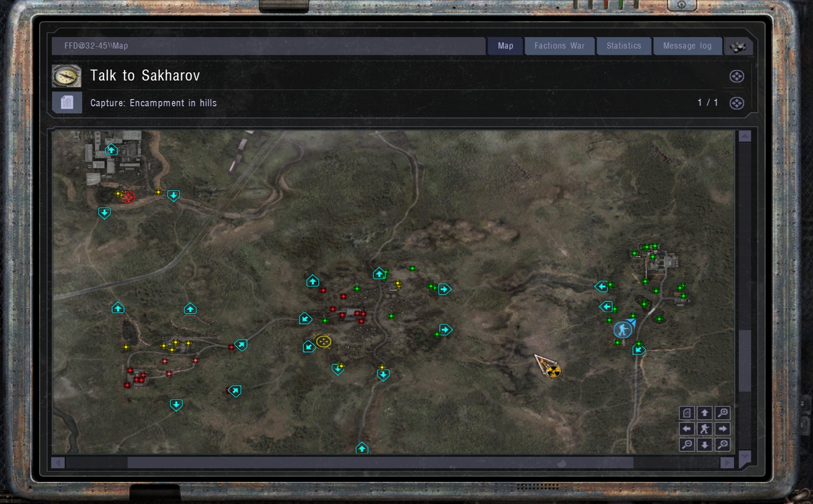The height and width of the screenshot is (504, 813).
Task: Open the Message log tab
Action: 687,46
